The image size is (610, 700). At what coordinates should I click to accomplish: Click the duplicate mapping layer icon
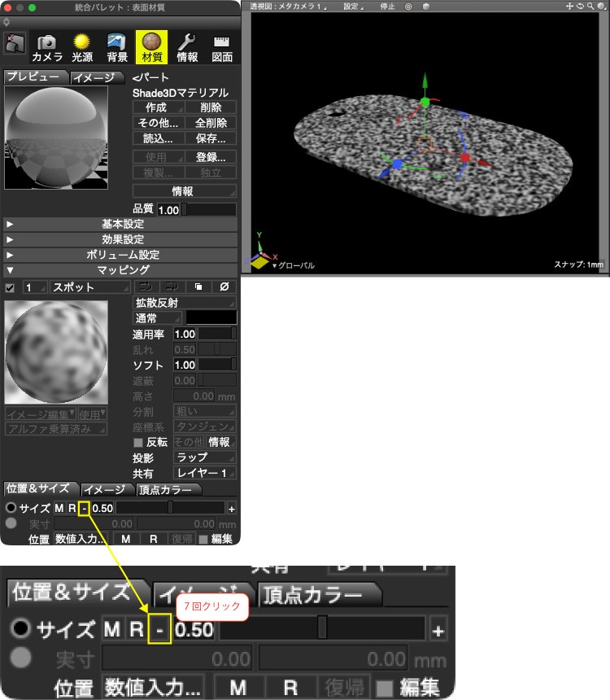point(198,287)
